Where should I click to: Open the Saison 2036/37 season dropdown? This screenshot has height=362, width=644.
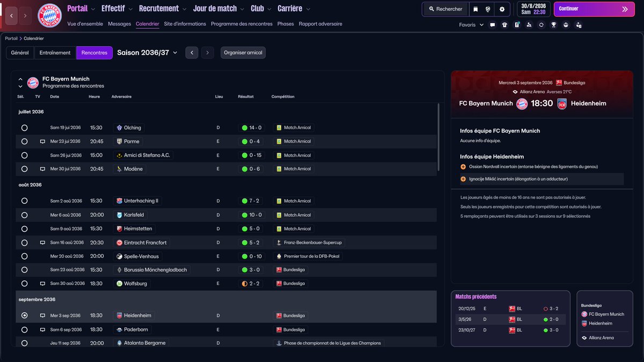[x=147, y=53]
